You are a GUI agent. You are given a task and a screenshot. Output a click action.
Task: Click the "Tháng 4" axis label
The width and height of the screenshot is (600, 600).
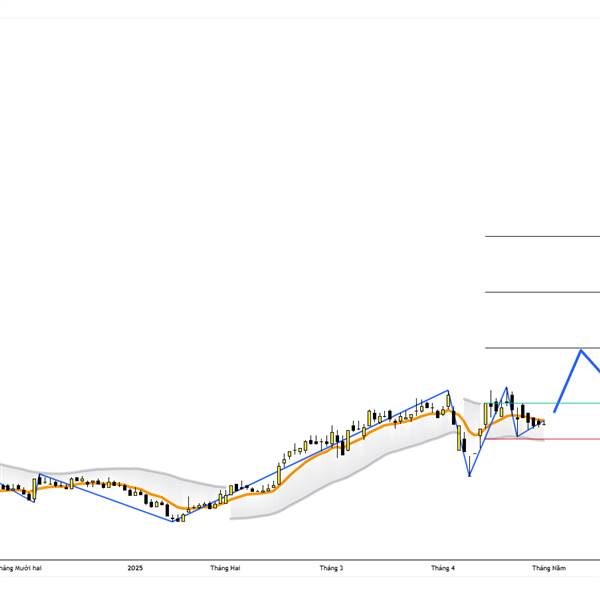point(443,568)
